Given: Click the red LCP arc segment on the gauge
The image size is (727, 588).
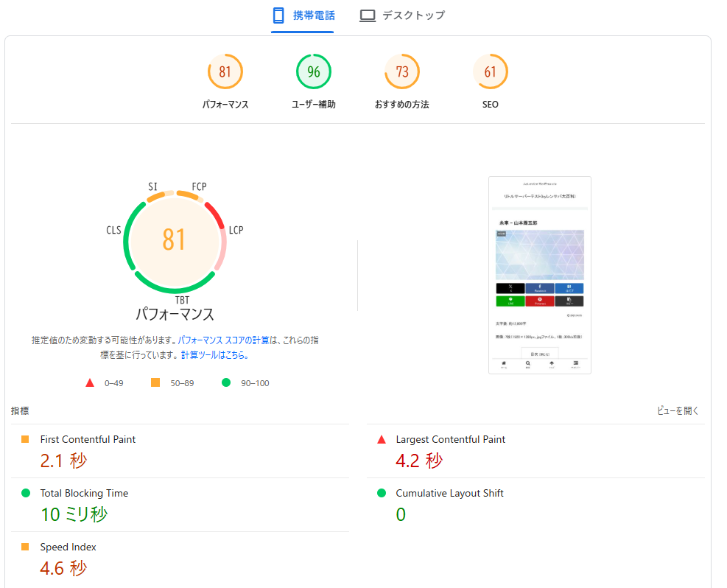Looking at the screenshot, I should click(215, 214).
